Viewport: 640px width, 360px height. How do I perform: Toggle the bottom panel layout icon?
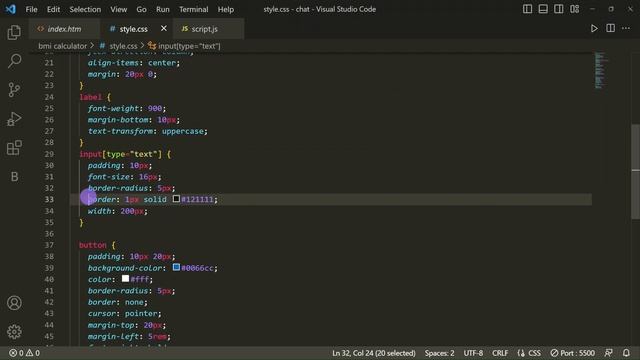543,9
